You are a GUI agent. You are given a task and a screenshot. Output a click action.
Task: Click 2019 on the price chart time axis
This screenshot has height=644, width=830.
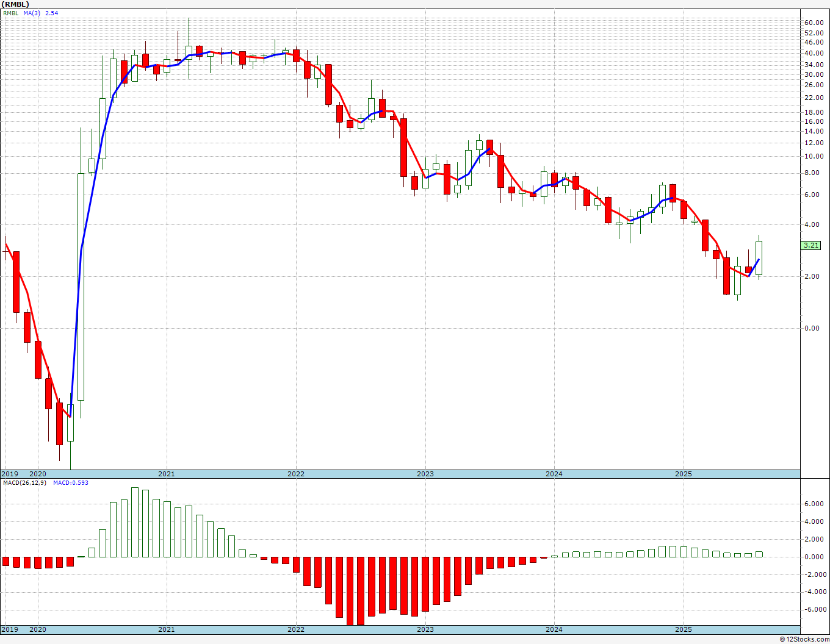[x=9, y=474]
